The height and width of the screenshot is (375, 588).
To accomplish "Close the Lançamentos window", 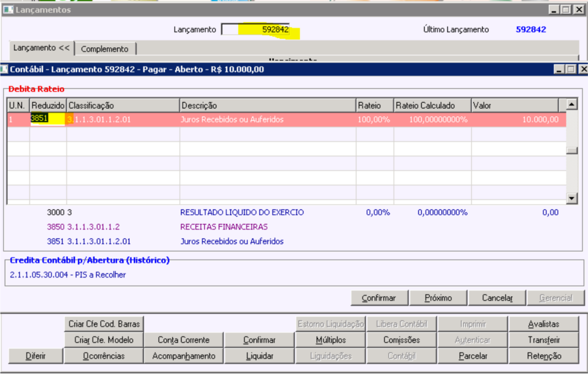I will pyautogui.click(x=579, y=10).
